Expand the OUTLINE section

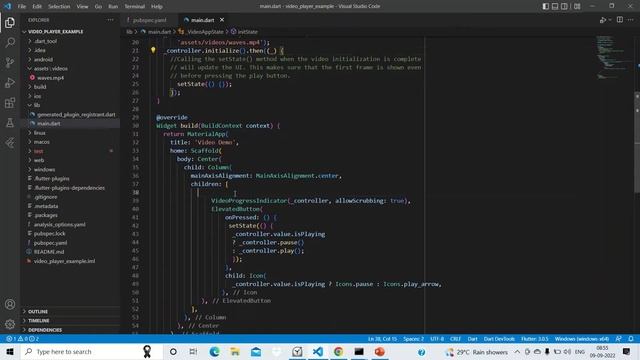click(x=38, y=311)
